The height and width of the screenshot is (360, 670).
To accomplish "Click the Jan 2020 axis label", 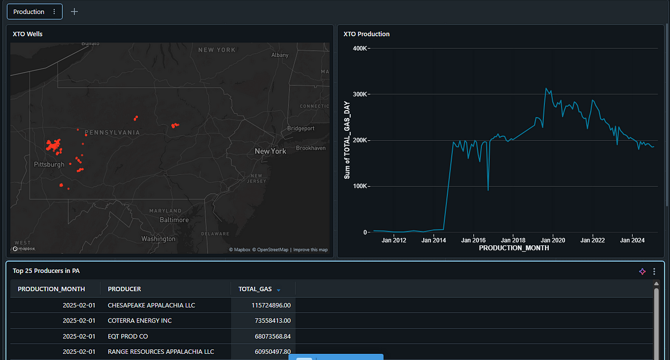I will coord(552,240).
